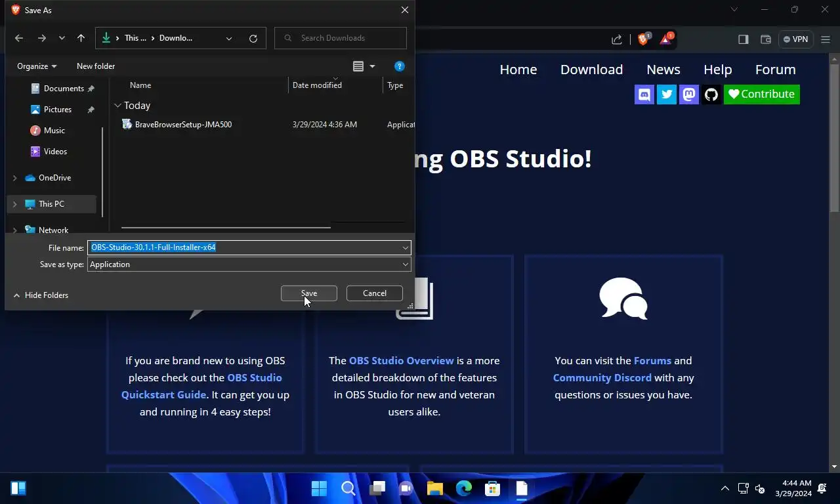Viewport: 840px width, 504px height.
Task: Go forward in Save As dialog
Action: 42,38
